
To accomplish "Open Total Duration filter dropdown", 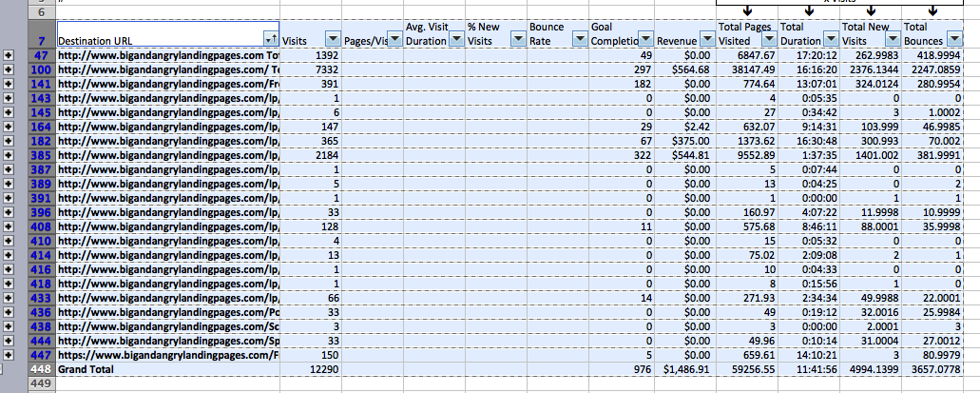I will pos(832,40).
